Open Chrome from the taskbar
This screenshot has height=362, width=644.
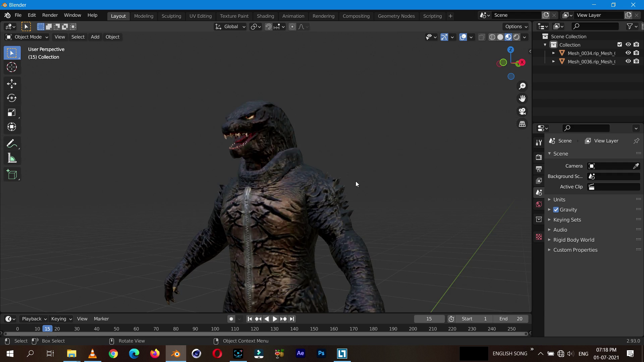(x=113, y=353)
